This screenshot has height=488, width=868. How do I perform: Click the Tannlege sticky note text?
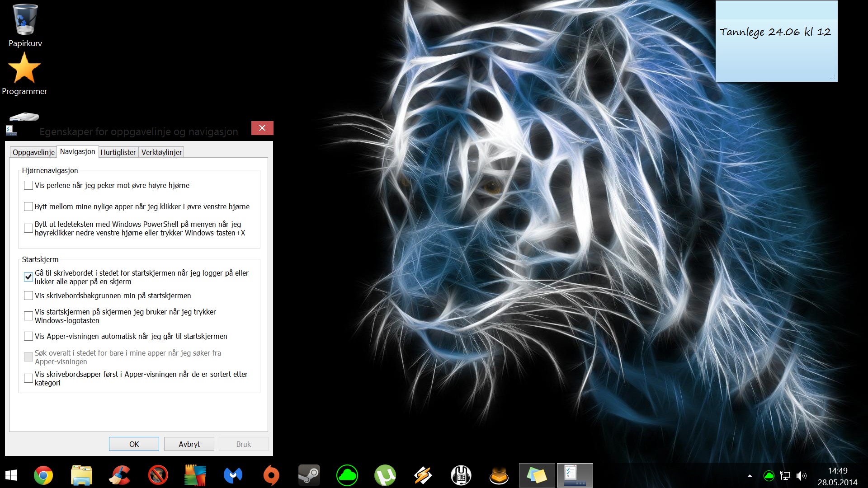coord(775,32)
